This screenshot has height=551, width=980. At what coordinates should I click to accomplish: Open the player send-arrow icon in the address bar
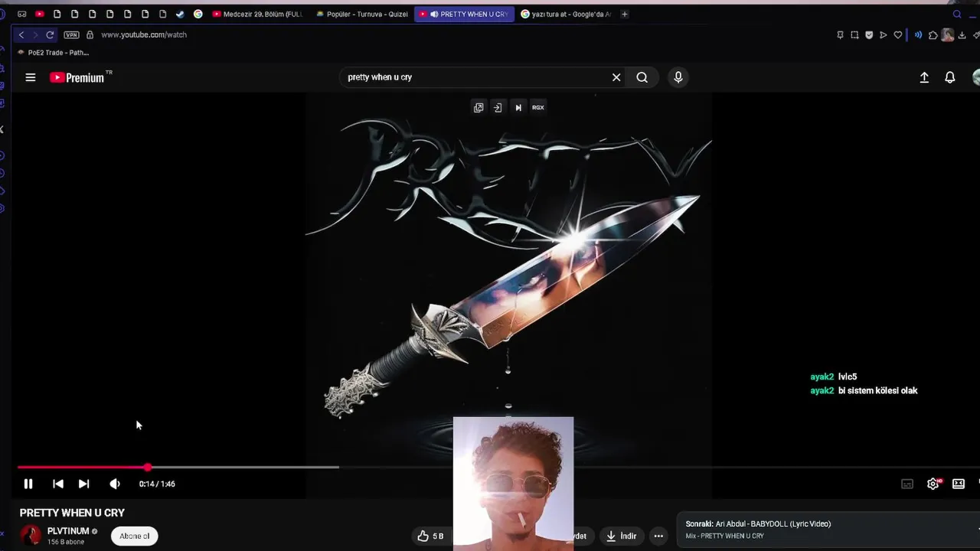click(x=883, y=34)
